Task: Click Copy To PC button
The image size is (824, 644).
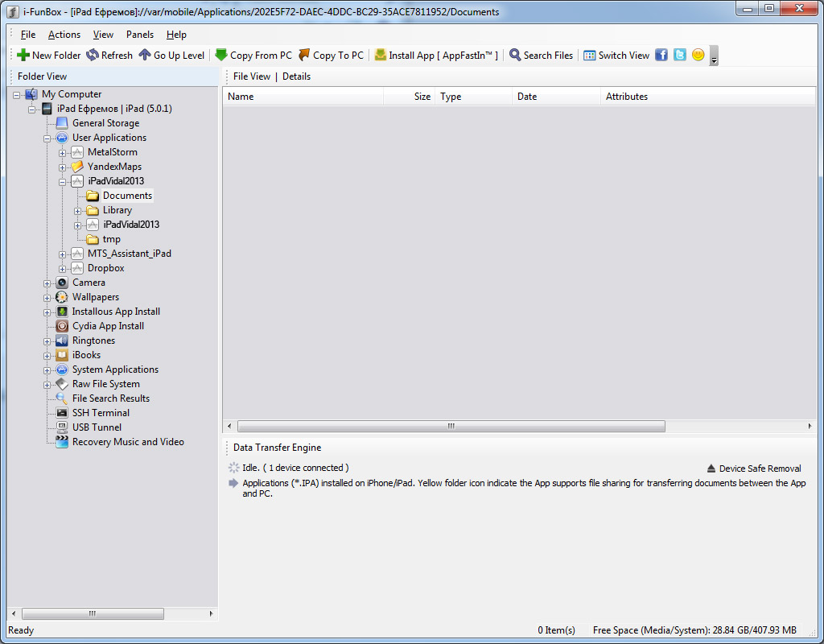Action: [331, 56]
